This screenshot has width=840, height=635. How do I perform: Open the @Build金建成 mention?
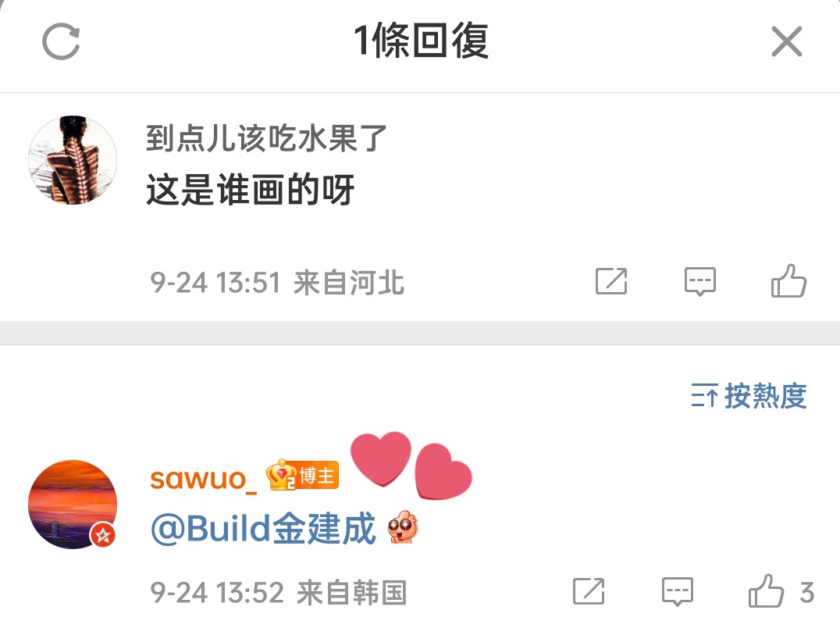pos(263,529)
